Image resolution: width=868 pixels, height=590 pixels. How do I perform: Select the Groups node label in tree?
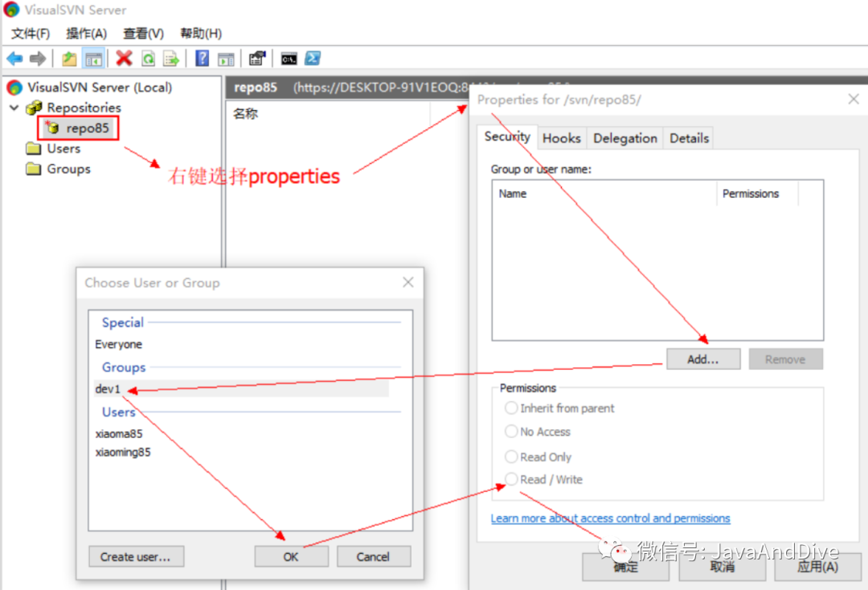[68, 169]
